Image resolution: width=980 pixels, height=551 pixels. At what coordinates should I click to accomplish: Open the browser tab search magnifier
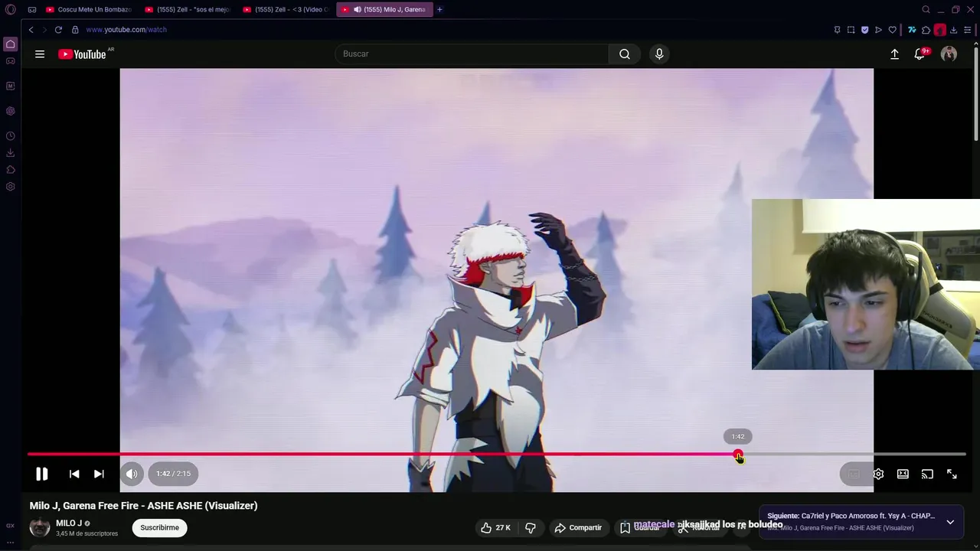[x=926, y=9]
